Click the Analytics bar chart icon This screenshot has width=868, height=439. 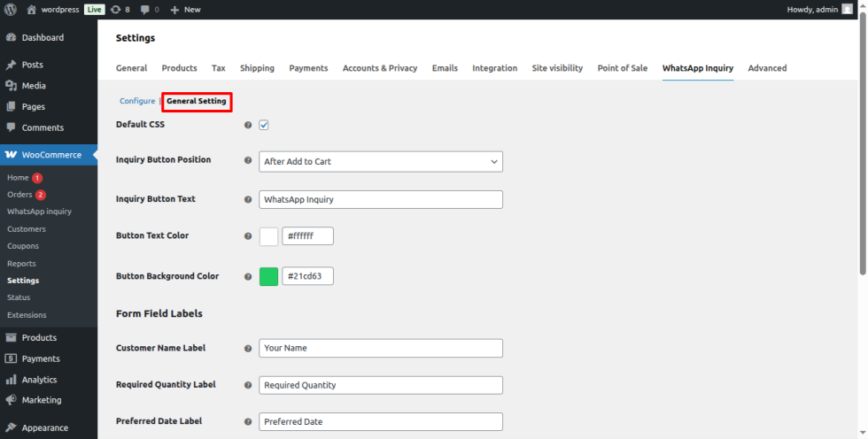(x=11, y=380)
